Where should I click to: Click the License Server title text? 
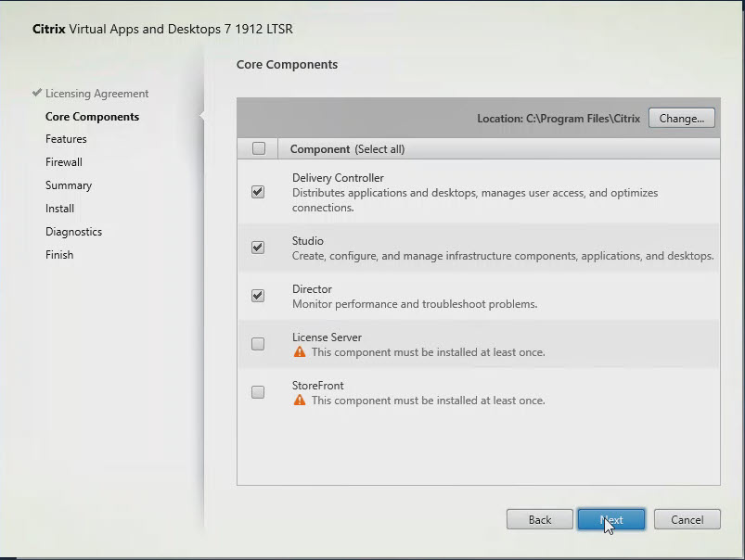coord(327,337)
